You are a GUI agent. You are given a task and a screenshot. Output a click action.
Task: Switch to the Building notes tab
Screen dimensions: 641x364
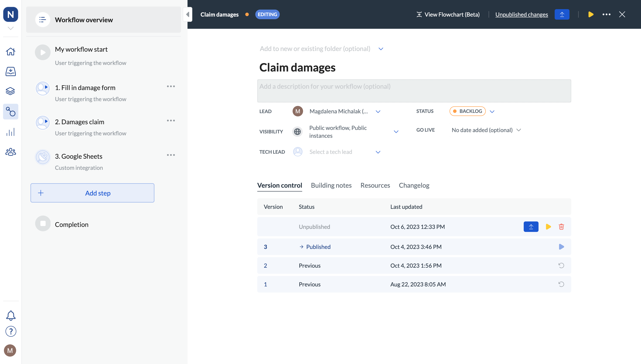click(331, 185)
